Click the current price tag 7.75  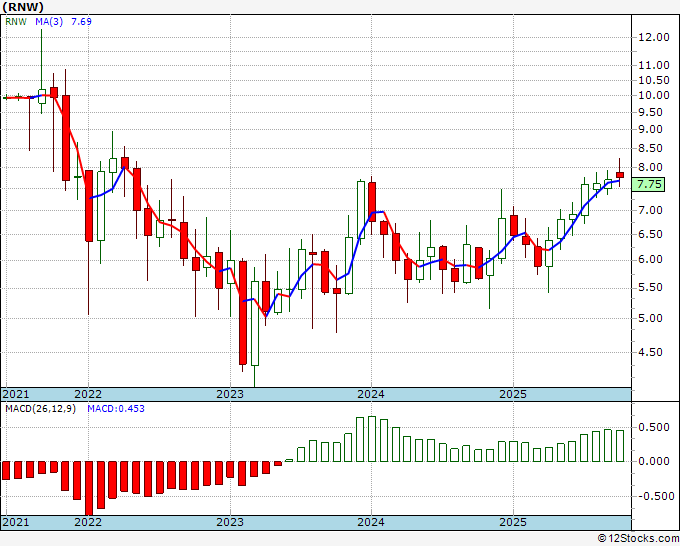click(x=649, y=184)
